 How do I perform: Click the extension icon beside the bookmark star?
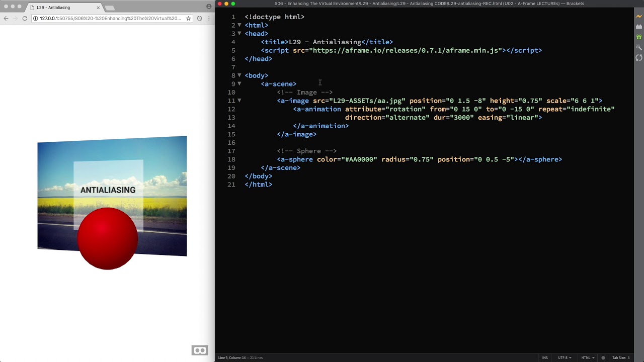(199, 19)
